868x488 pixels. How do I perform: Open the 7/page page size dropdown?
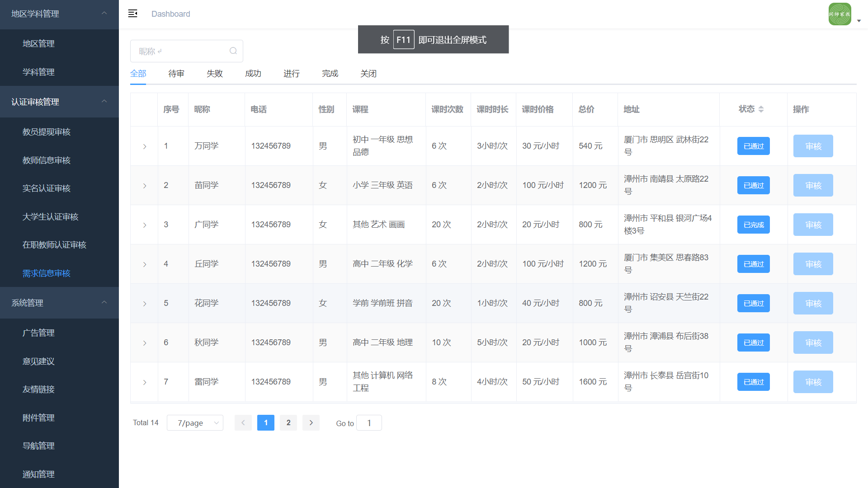click(x=195, y=423)
